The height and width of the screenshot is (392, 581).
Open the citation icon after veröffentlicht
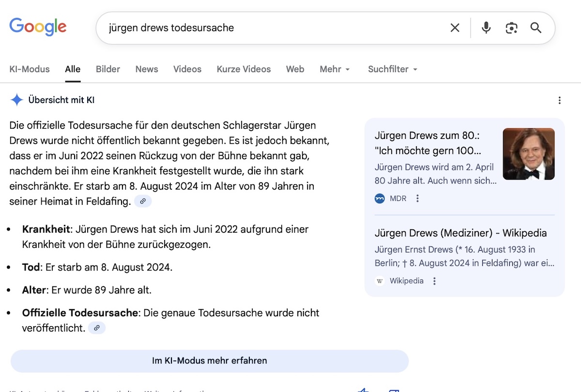pyautogui.click(x=97, y=328)
